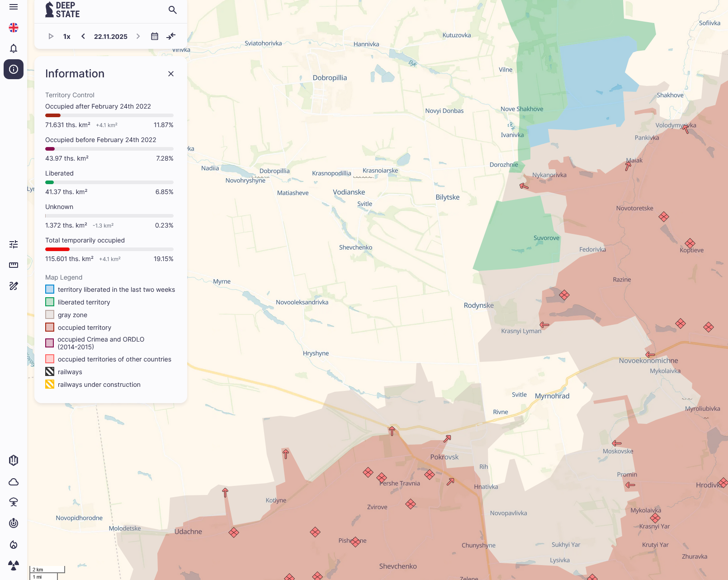Viewport: 728px width, 580px height.
Task: Select the ruler measurement tool
Action: pyautogui.click(x=14, y=265)
